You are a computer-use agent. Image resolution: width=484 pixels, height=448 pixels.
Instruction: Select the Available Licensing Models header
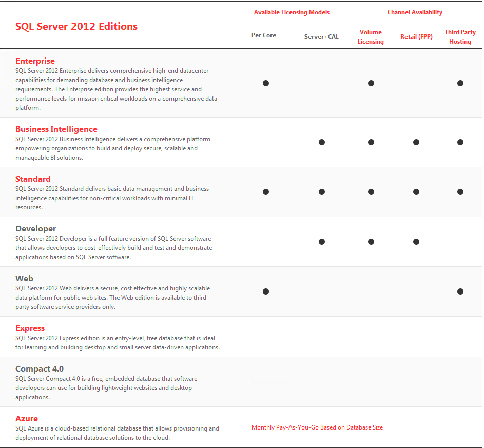click(x=292, y=12)
